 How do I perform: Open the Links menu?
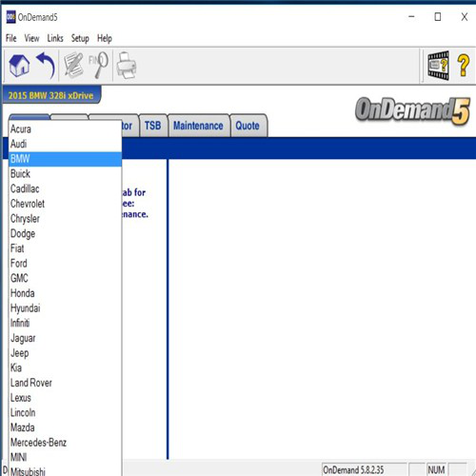click(x=55, y=38)
